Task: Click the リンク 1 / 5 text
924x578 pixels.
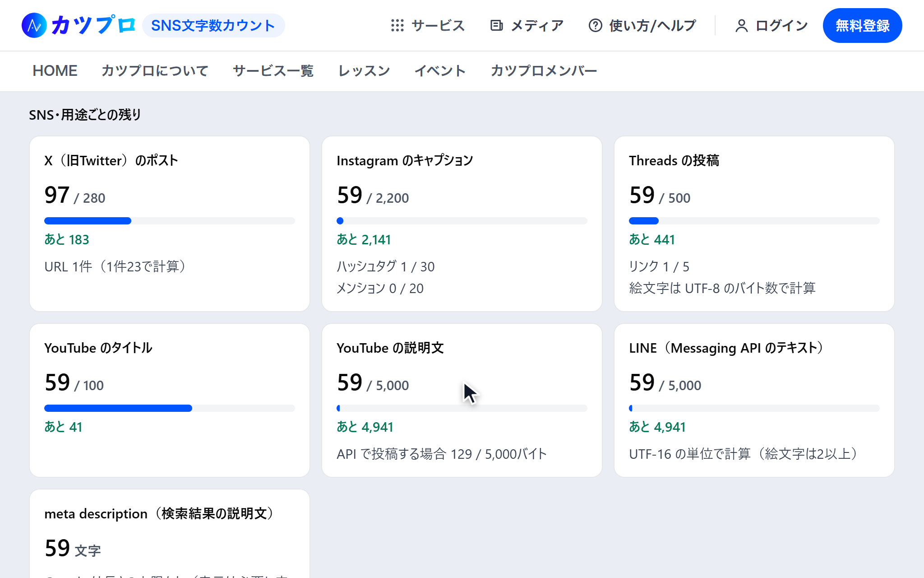Action: click(659, 266)
